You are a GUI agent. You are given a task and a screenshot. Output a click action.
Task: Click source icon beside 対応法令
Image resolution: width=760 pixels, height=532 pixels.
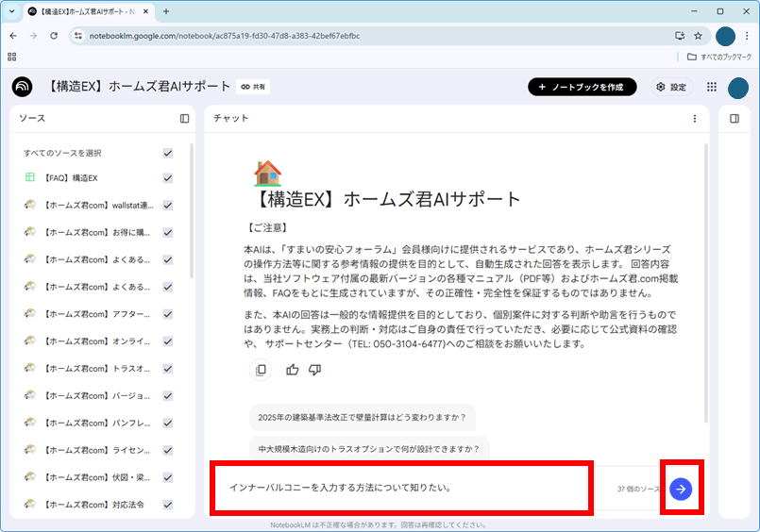(x=30, y=504)
